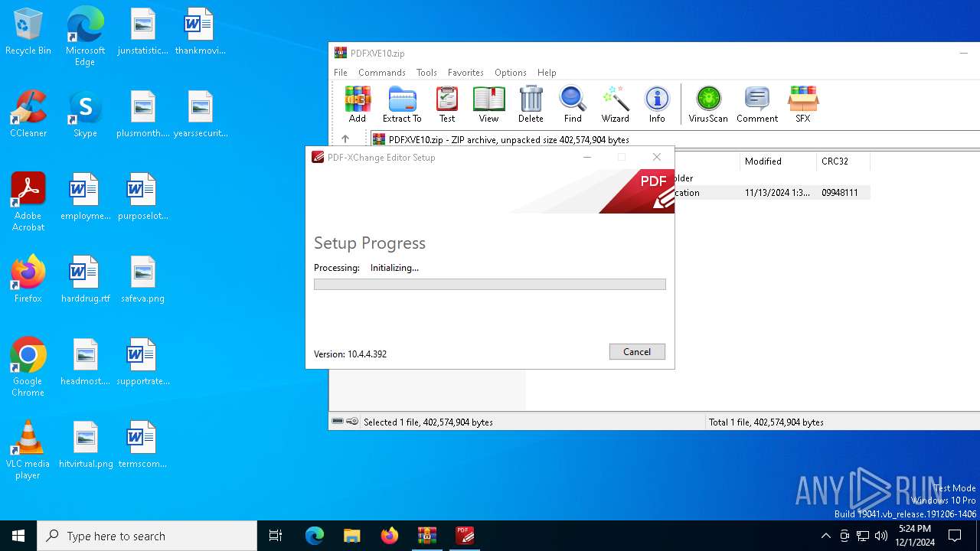
Task: Run VirusScan toolbar icon
Action: (x=708, y=104)
